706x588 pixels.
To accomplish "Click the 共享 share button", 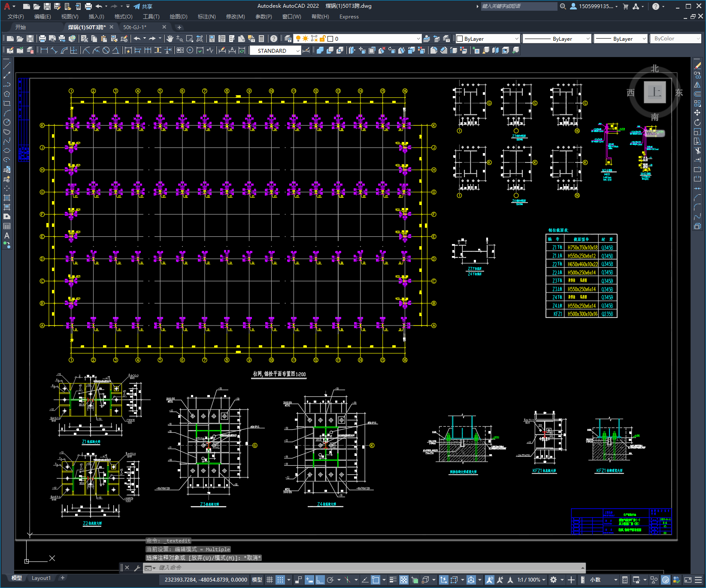I will pyautogui.click(x=143, y=6).
